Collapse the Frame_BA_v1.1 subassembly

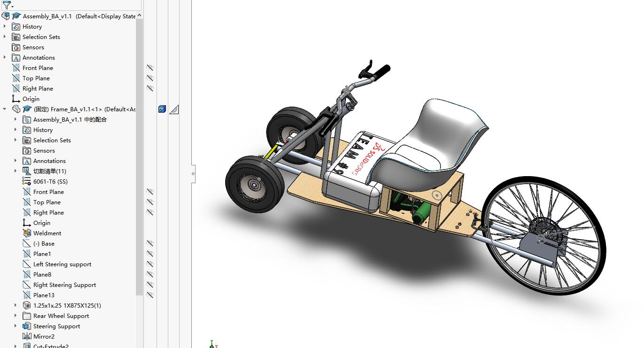pyautogui.click(x=4, y=109)
